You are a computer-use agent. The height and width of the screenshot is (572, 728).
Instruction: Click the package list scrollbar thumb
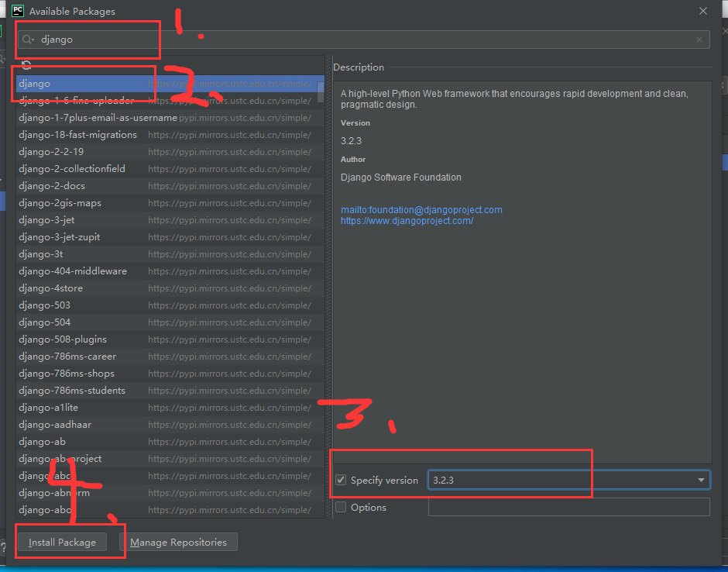coord(321,92)
